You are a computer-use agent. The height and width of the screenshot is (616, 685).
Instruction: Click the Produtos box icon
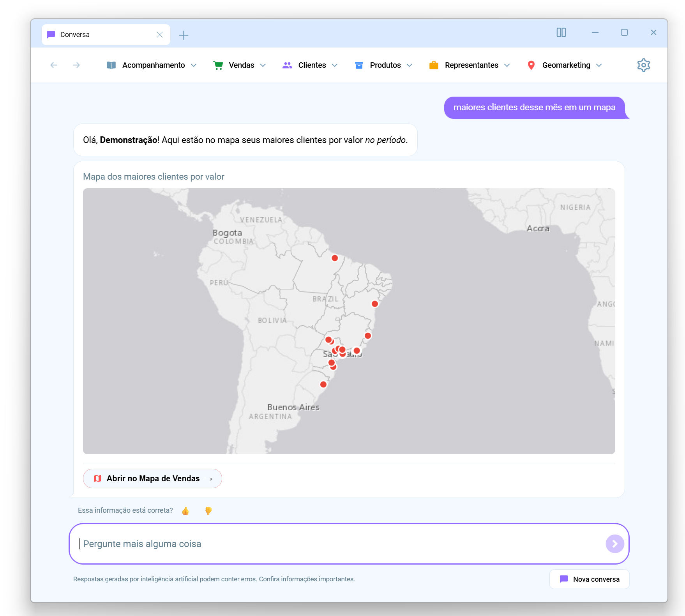click(359, 65)
